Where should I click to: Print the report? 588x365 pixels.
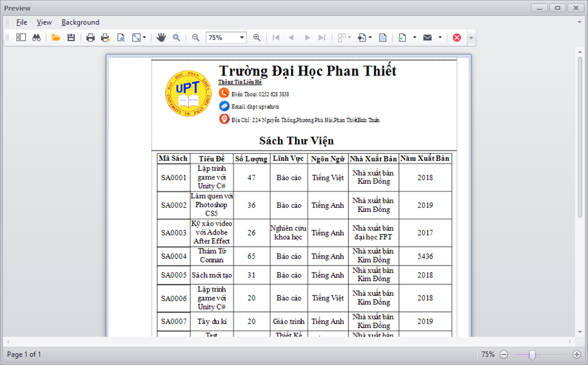(x=90, y=37)
